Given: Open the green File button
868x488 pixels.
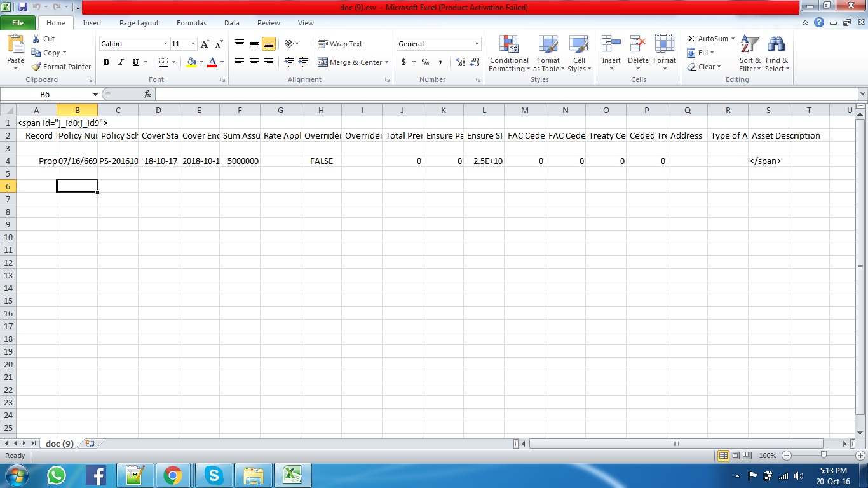Looking at the screenshot, I should point(18,23).
